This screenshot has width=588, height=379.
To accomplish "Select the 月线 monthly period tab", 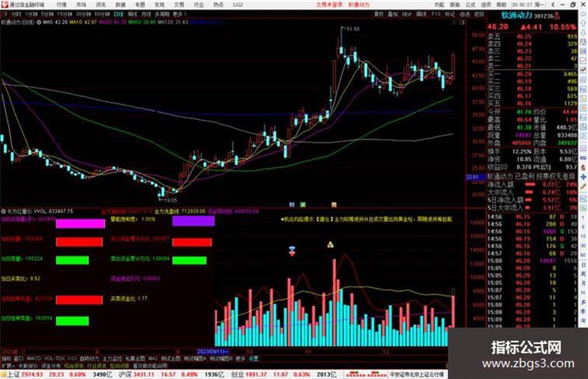I will click(146, 14).
